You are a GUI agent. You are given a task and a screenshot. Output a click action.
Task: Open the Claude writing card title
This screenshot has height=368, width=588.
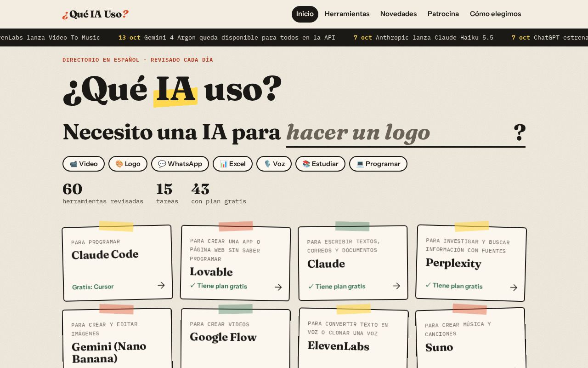point(326,264)
